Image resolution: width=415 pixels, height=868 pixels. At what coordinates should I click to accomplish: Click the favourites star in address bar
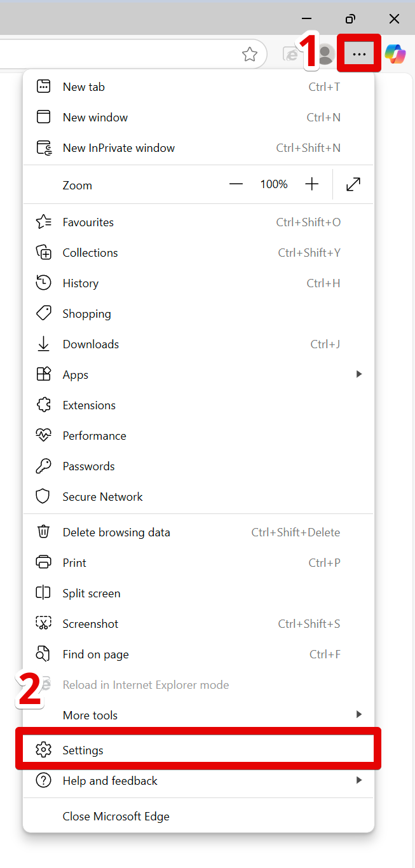[x=250, y=55]
